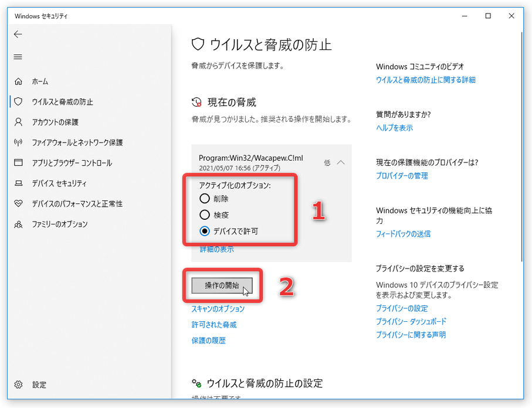Minimize the Windows セキュリティ window

465,16
